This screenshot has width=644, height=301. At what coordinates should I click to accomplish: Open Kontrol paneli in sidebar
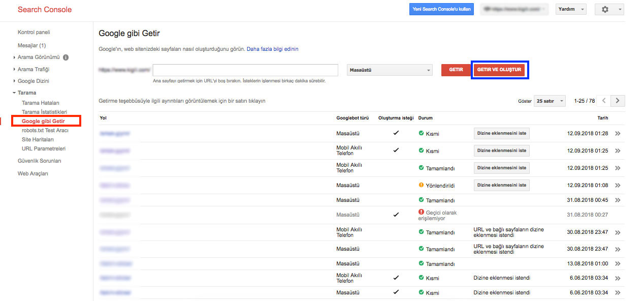pos(34,32)
